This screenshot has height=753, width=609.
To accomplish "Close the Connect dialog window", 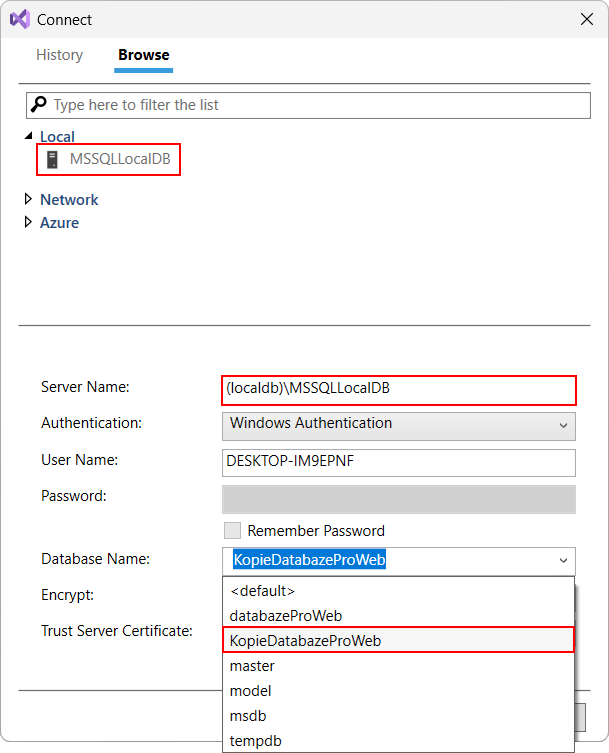I will click(587, 19).
